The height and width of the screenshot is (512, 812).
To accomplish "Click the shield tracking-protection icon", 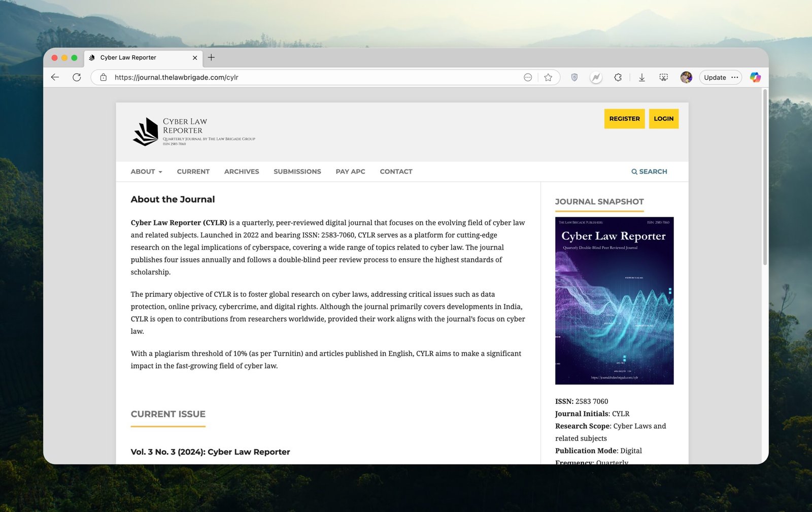I will tap(574, 77).
